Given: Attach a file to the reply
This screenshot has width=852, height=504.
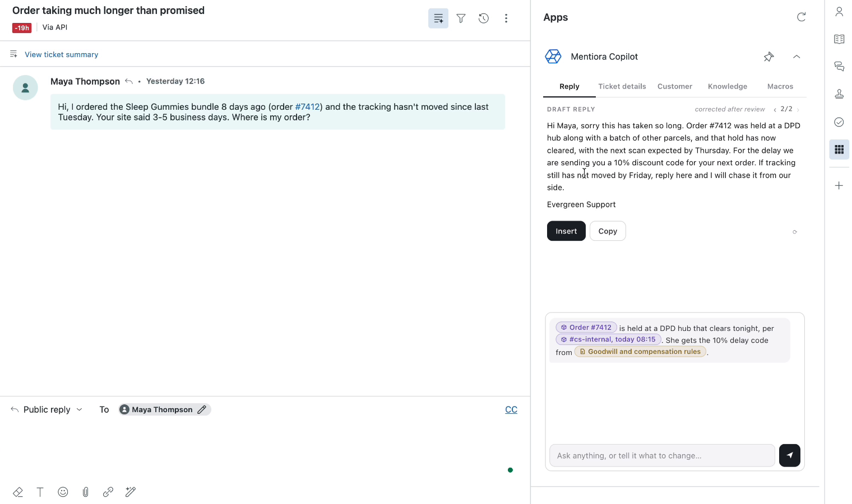Looking at the screenshot, I should [85, 492].
